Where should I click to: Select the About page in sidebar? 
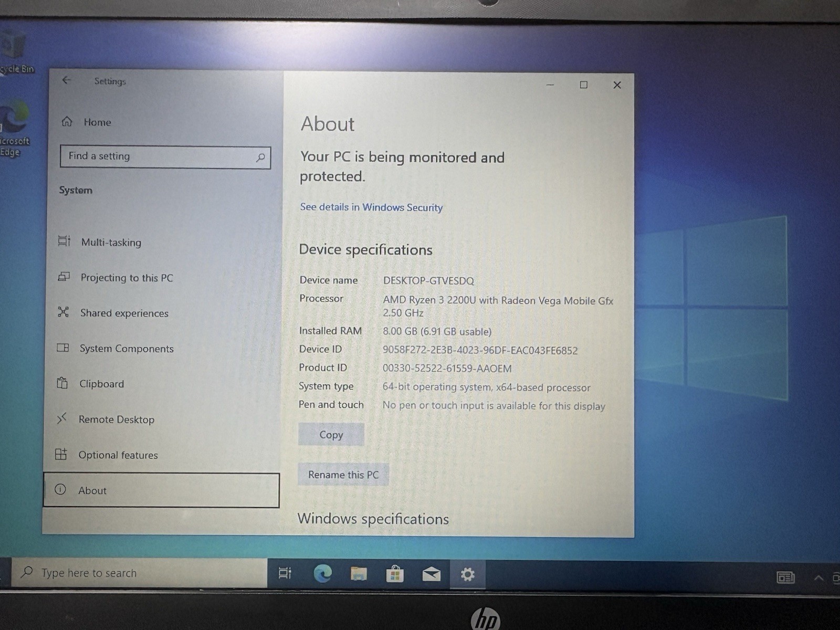pyautogui.click(x=161, y=490)
